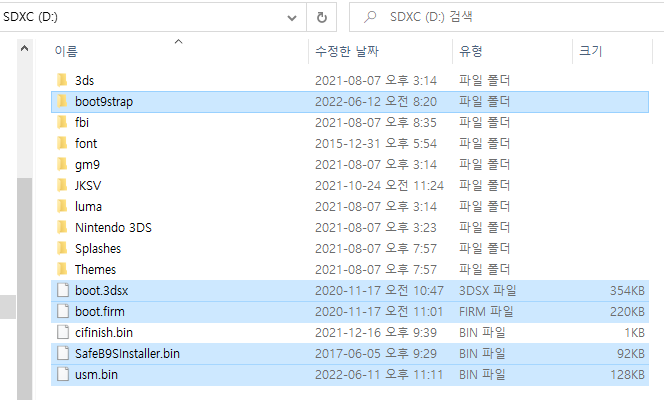664x400 pixels.
Task: Click the boot.3dsx file icon
Action: 63,290
